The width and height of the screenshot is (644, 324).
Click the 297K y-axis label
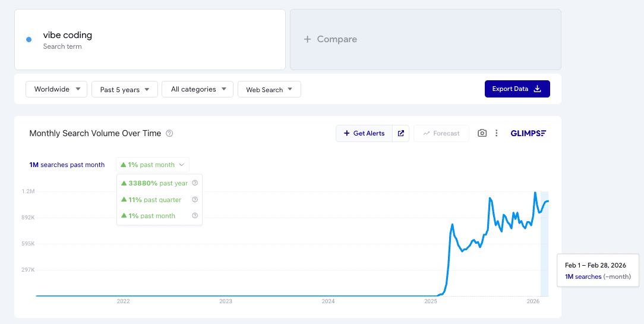tap(28, 270)
